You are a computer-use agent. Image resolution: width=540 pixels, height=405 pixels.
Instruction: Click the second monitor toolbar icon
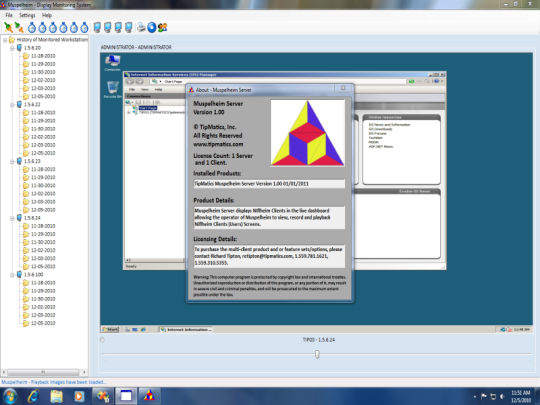pyautogui.click(x=107, y=27)
